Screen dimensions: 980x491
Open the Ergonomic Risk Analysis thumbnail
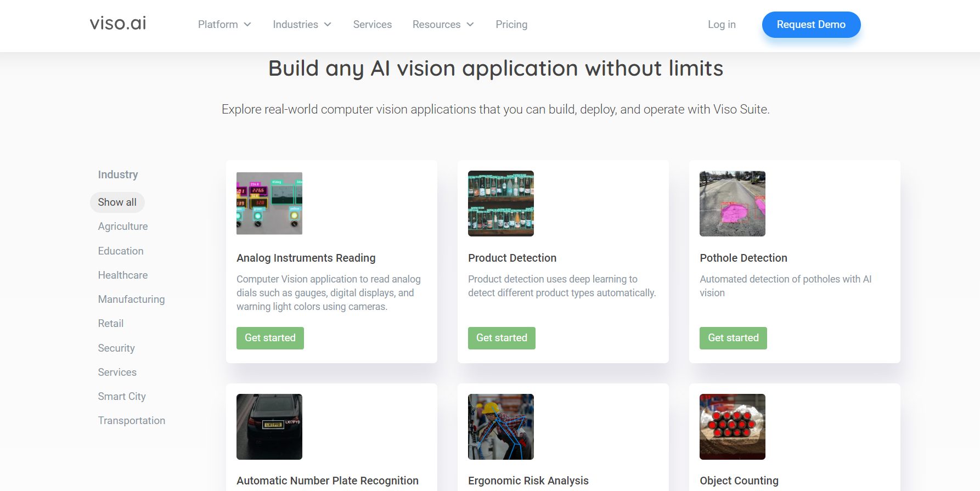(501, 427)
